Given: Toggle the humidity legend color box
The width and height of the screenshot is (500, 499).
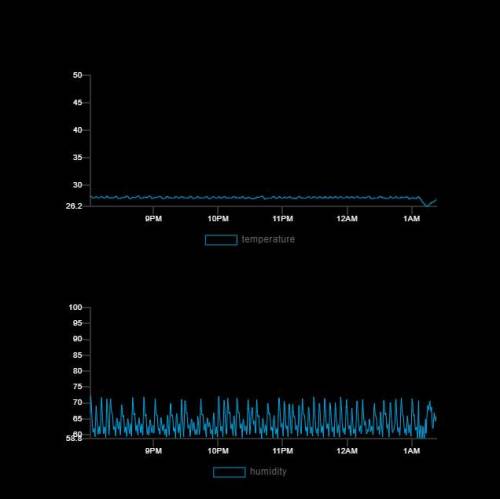Looking at the screenshot, I should coord(229,472).
